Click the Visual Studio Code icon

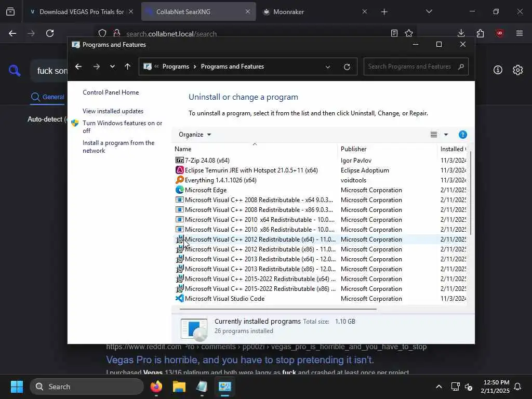pyautogui.click(x=179, y=298)
